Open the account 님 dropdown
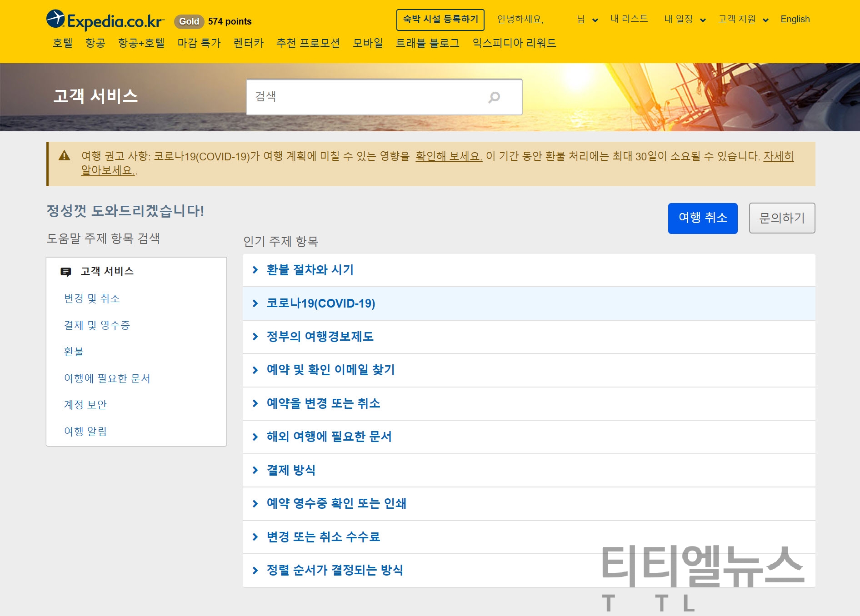 pos(587,19)
